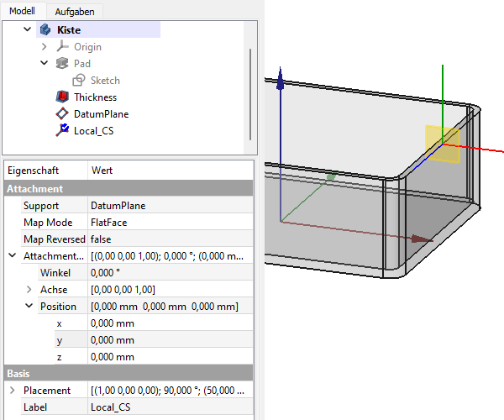
Task: Collapse the Kiste tree node
Action: tap(28, 30)
